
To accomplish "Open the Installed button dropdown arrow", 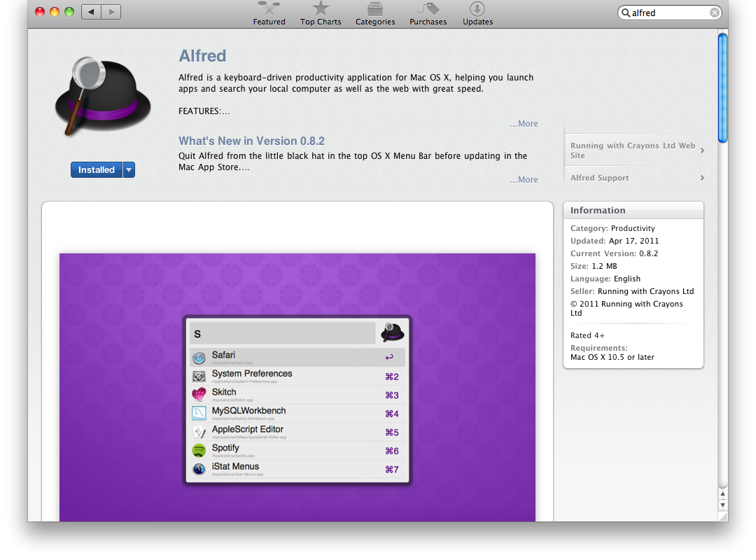I will pos(129,169).
